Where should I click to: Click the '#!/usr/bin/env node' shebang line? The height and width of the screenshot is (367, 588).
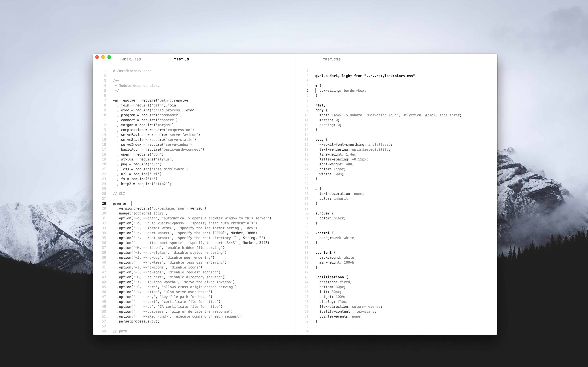132,71
